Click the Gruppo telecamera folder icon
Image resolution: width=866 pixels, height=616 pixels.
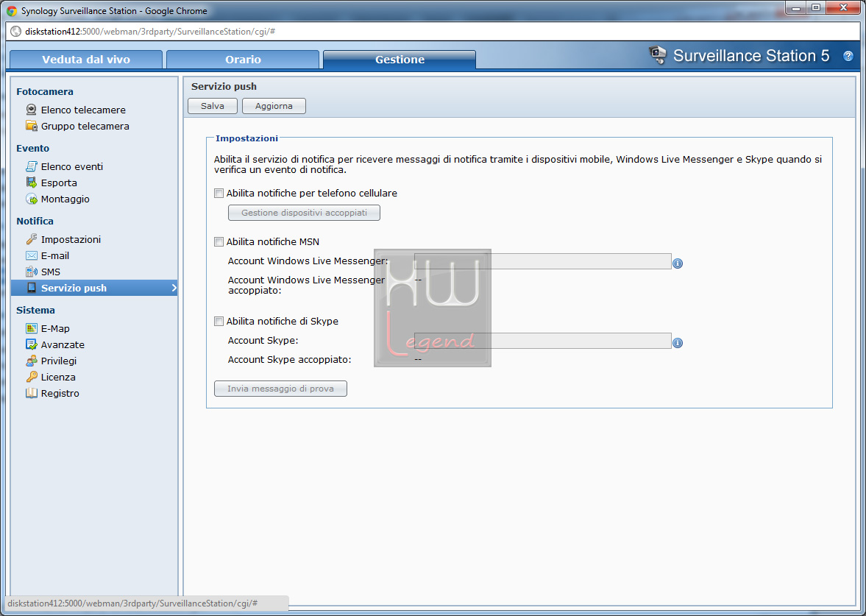(32, 126)
